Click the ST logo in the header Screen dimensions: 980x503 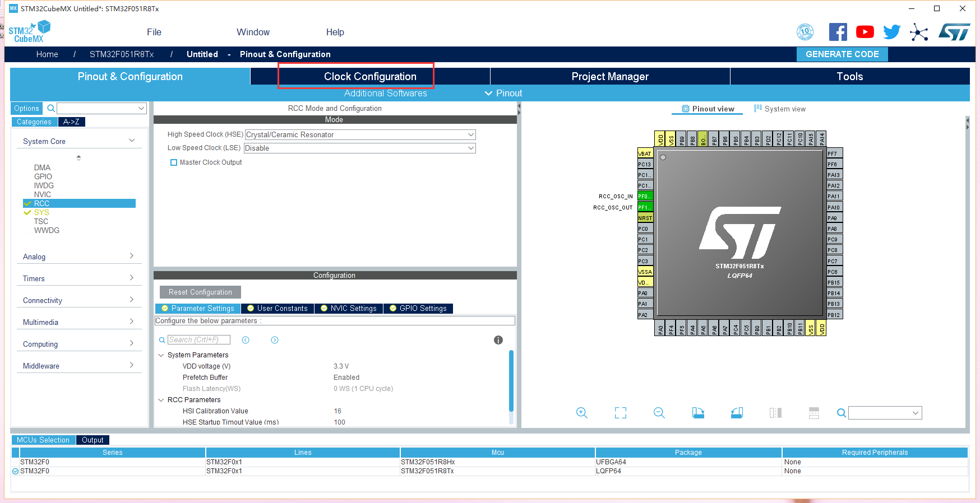[954, 32]
